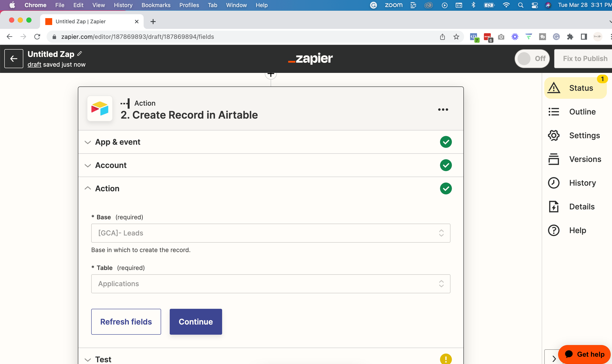
Task: Click the browser back navigation arrow
Action: (x=9, y=36)
